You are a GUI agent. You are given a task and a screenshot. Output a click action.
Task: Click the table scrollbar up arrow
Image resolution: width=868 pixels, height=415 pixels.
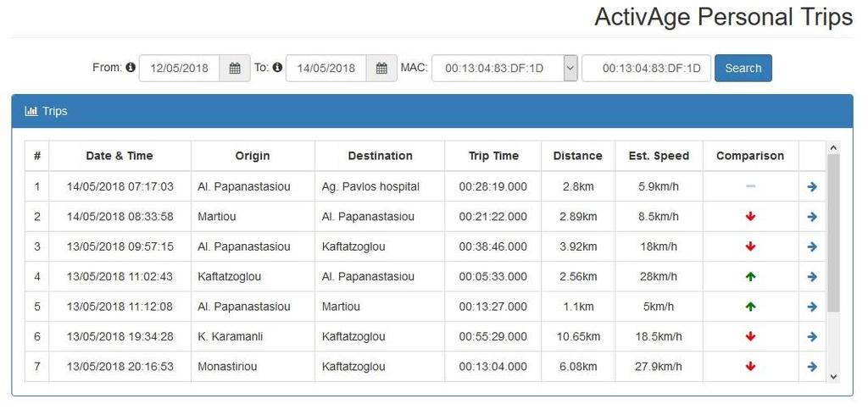pyautogui.click(x=833, y=147)
